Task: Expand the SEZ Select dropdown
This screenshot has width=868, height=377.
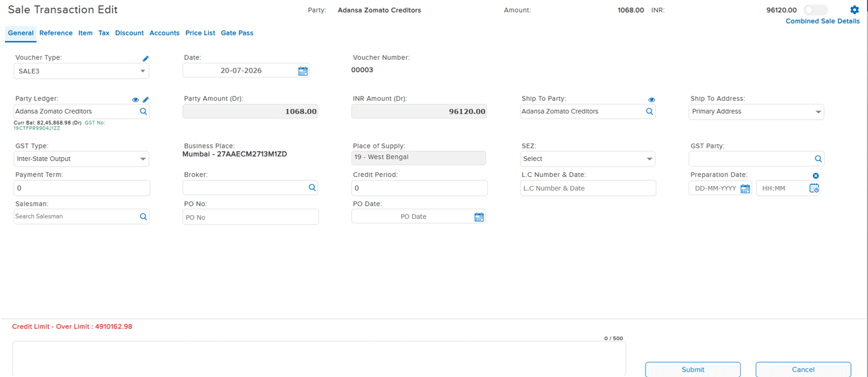Action: pyautogui.click(x=588, y=159)
